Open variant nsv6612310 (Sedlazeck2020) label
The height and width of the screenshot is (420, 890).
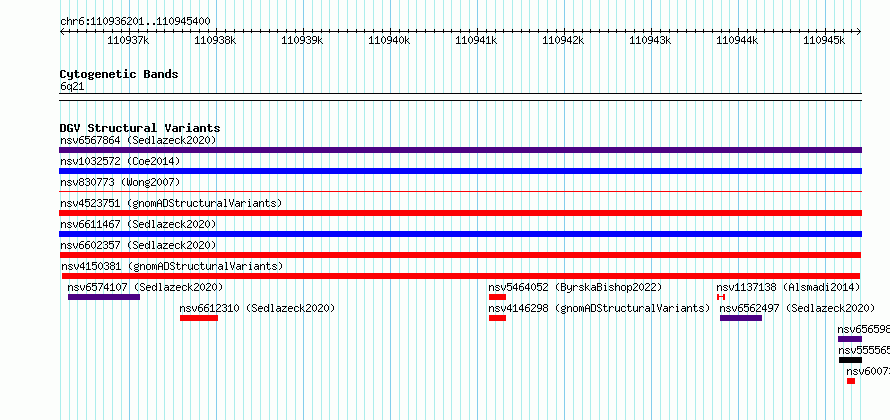click(x=257, y=308)
